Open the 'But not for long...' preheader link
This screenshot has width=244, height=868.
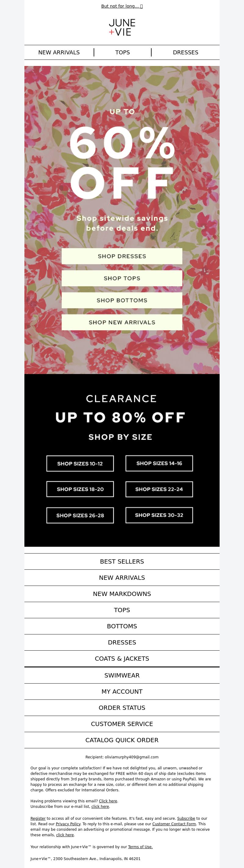tap(122, 6)
